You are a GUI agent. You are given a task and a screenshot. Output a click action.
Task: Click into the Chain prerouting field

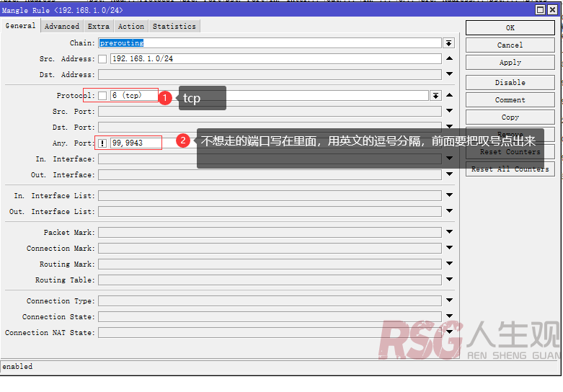point(270,43)
